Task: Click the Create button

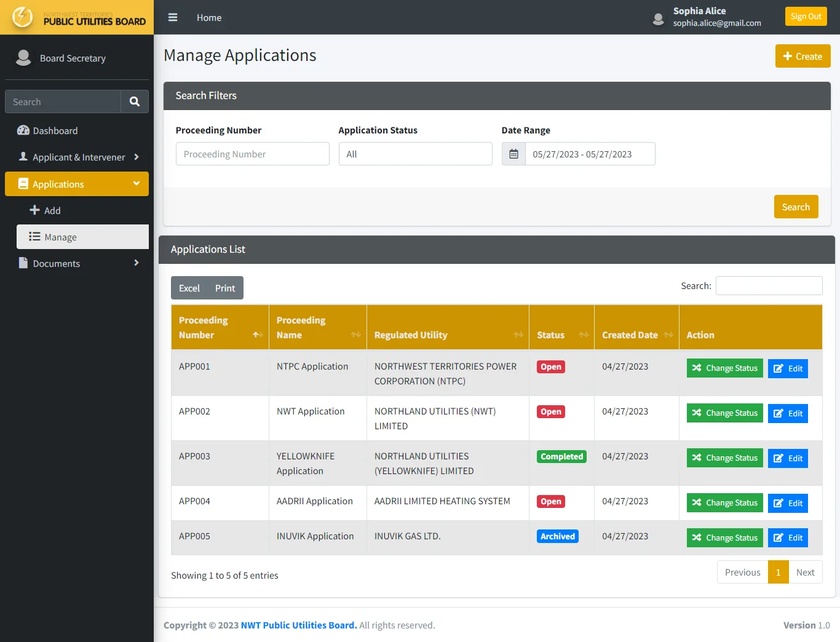Action: (802, 56)
